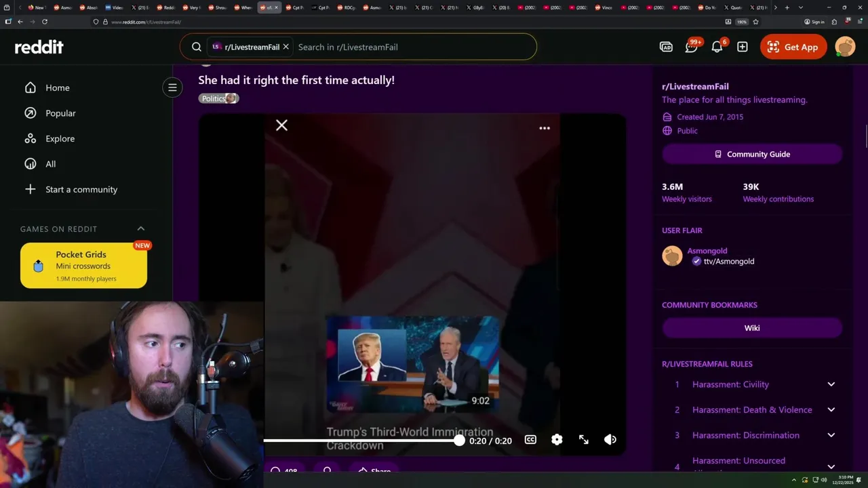Image resolution: width=868 pixels, height=488 pixels.
Task: Open the Community Guide
Action: [752, 154]
